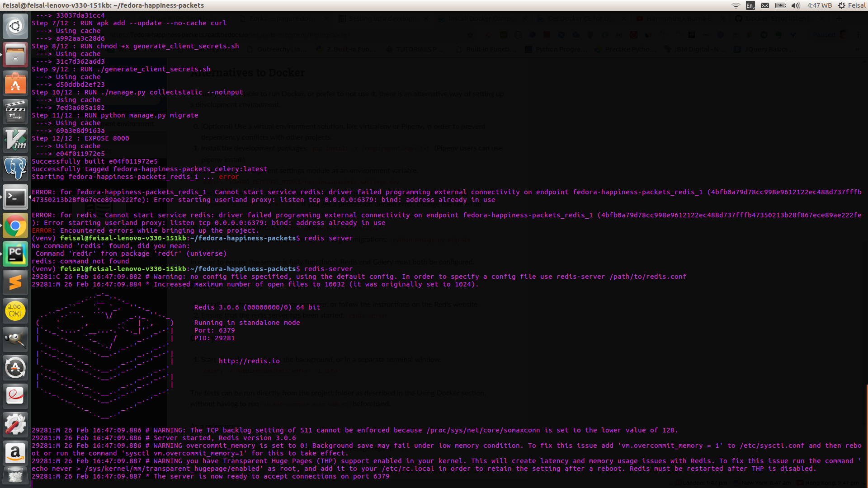Launch Sublime Text from the dock
This screenshot has height=488, width=868.
coord(15,282)
